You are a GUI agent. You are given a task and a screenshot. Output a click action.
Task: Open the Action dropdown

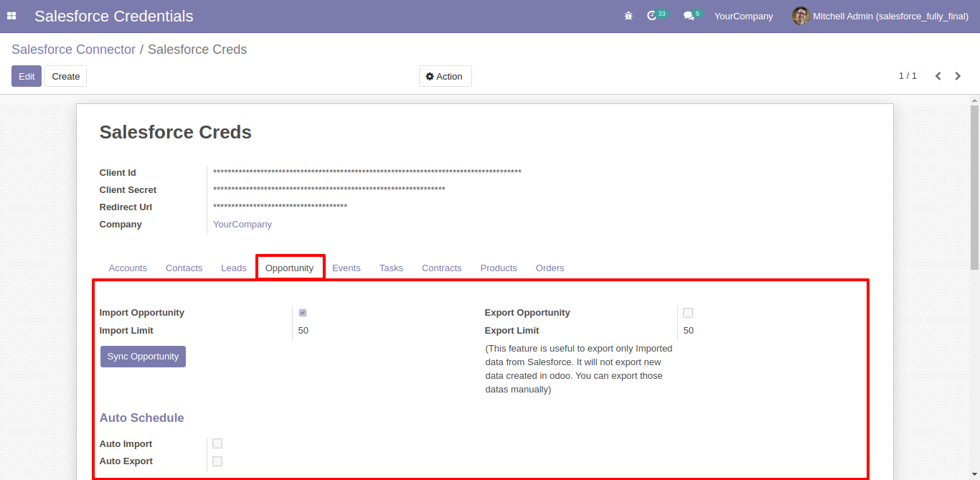pyautogui.click(x=445, y=76)
